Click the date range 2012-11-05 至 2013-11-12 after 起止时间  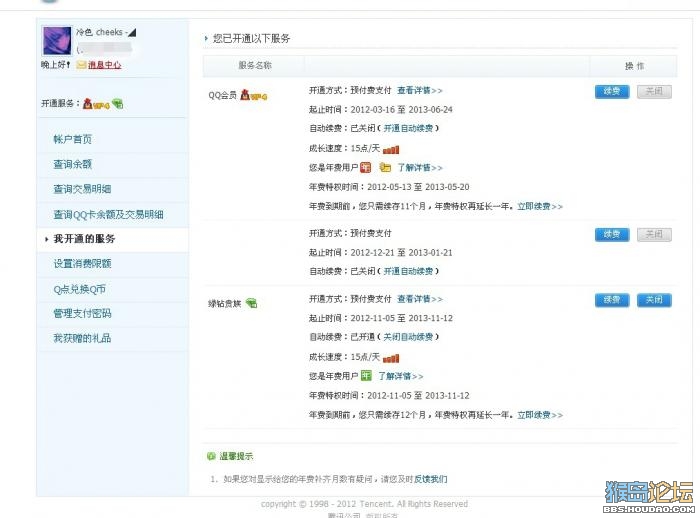pos(401,318)
